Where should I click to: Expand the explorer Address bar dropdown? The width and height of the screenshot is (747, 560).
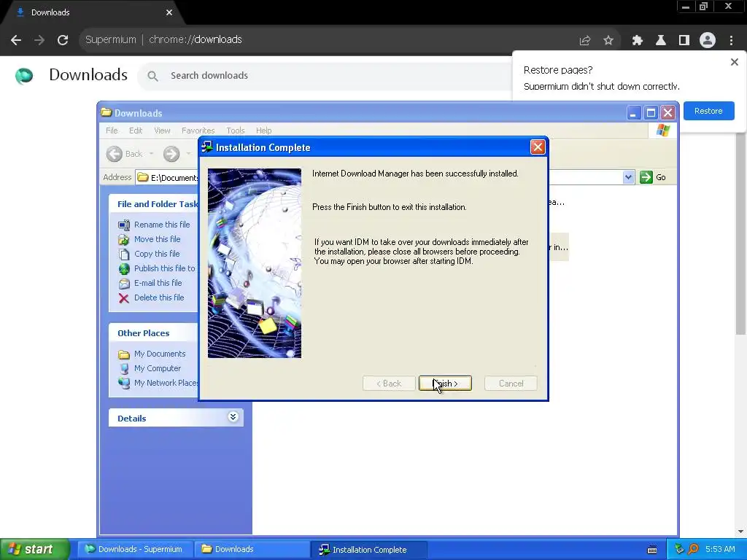tap(628, 177)
